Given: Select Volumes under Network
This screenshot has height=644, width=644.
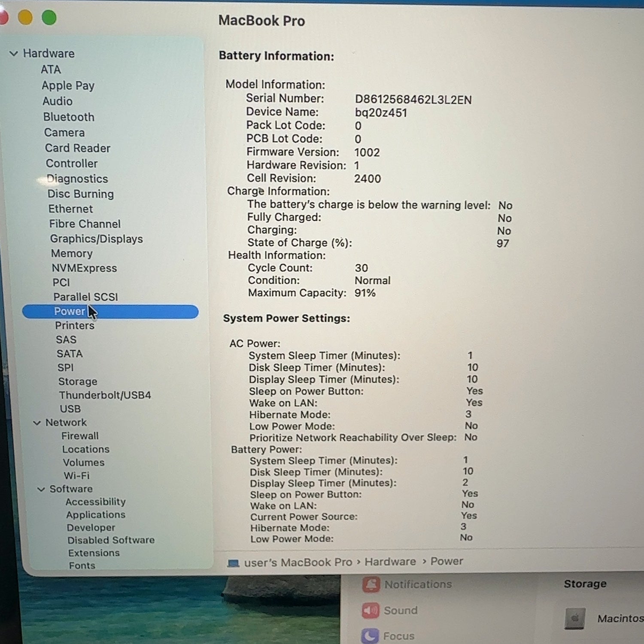Looking at the screenshot, I should pos(84,462).
